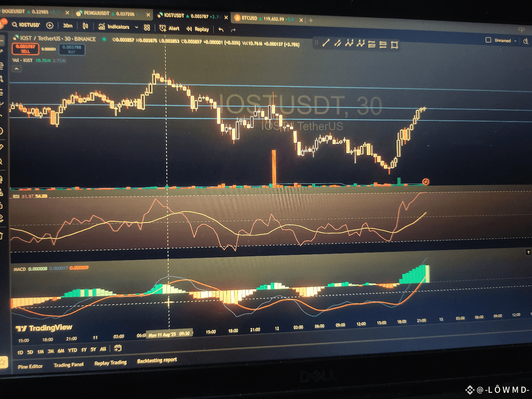The height and width of the screenshot is (399, 532).
Task: Open the 30m timeframe selector
Action: click(68, 26)
